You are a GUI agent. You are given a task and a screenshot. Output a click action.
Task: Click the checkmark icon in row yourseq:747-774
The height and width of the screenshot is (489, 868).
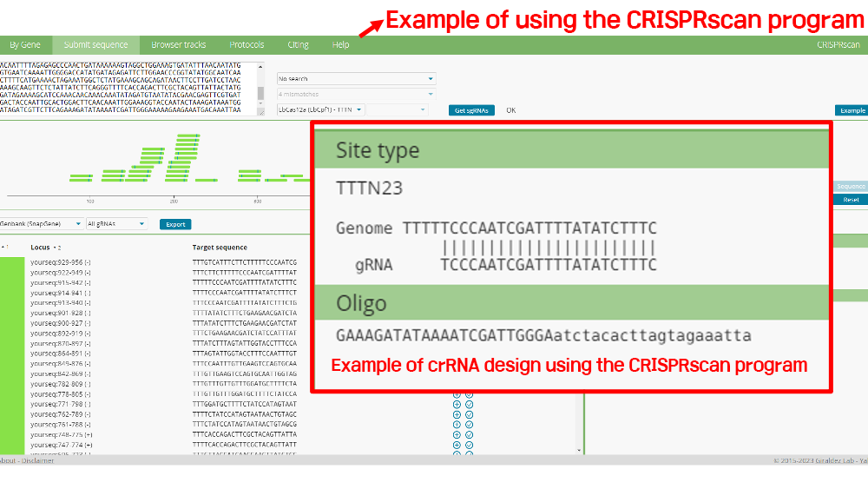tap(469, 446)
